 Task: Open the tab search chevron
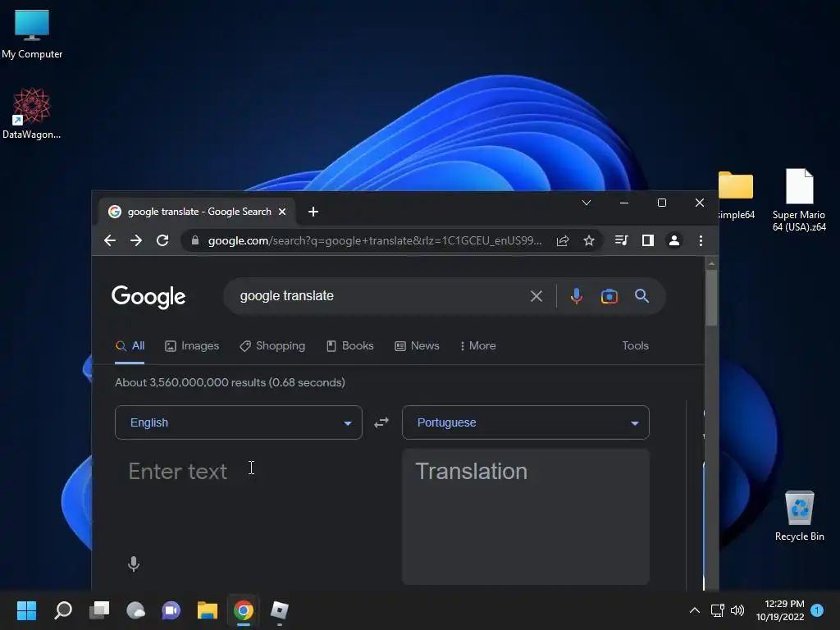pos(587,203)
